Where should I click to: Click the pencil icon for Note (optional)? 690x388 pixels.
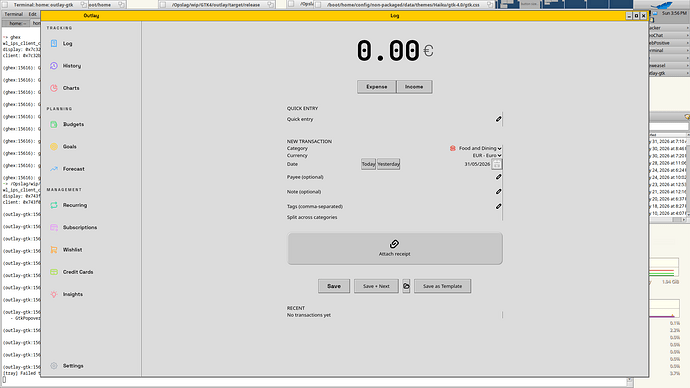coord(499,192)
